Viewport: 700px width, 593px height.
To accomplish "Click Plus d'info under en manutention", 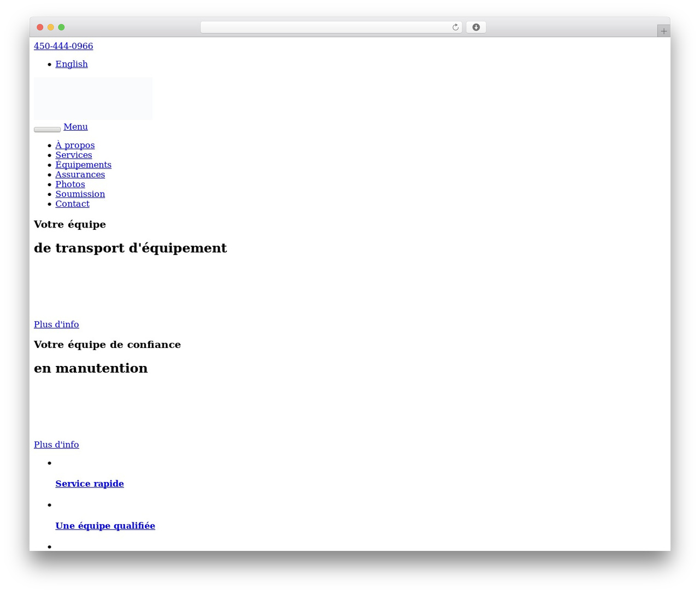I will tap(56, 445).
